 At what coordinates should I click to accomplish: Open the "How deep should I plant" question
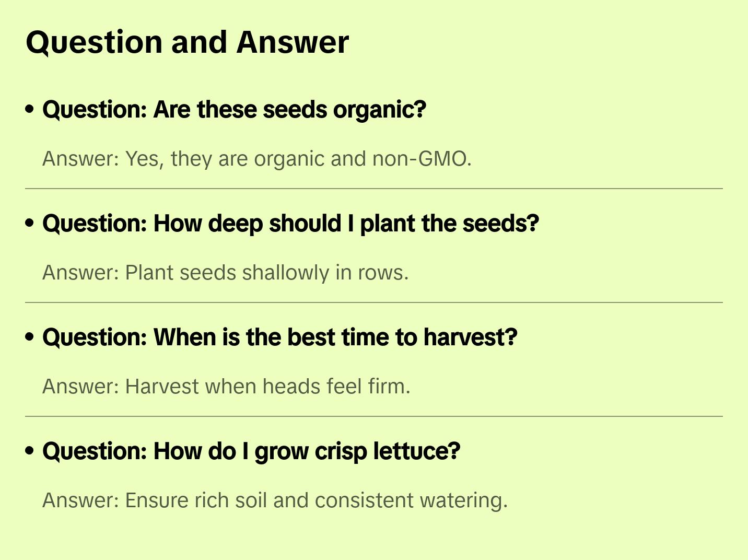[290, 224]
